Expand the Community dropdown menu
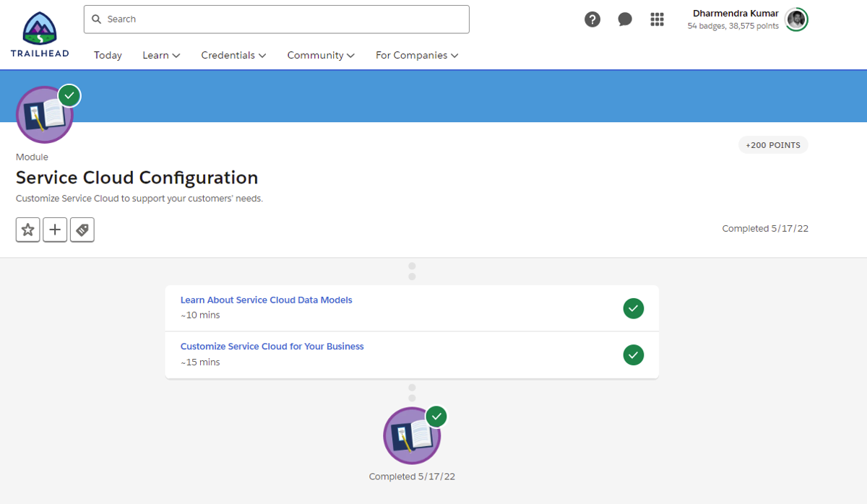Image resolution: width=867 pixels, height=504 pixels. tap(321, 55)
